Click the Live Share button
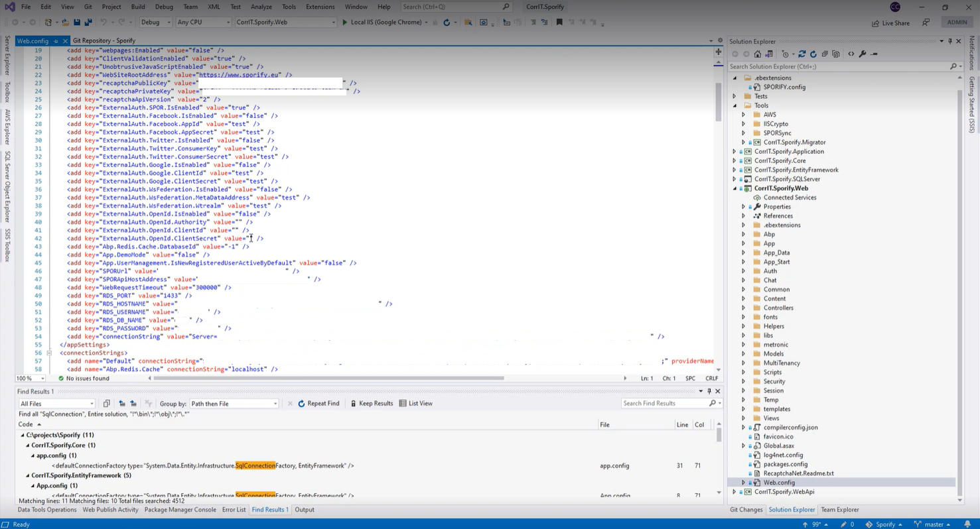The height and width of the screenshot is (529, 980). coord(890,23)
